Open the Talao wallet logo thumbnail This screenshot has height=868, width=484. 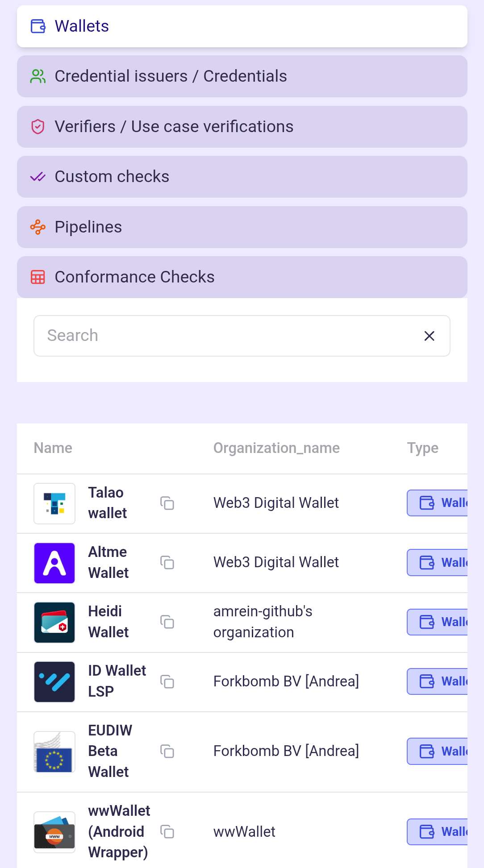54,503
